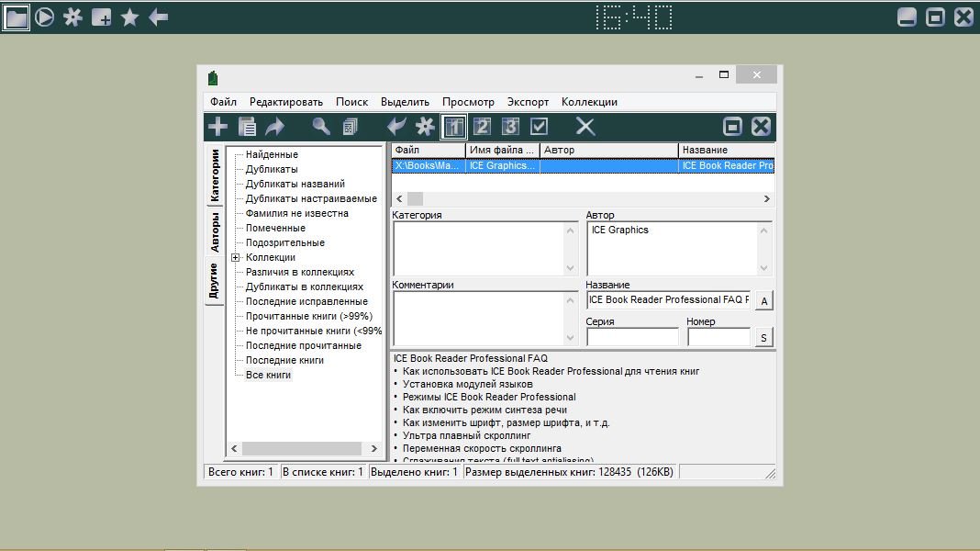Click the gear settings icon in library toolbar
The image size is (980, 551).
425,127
